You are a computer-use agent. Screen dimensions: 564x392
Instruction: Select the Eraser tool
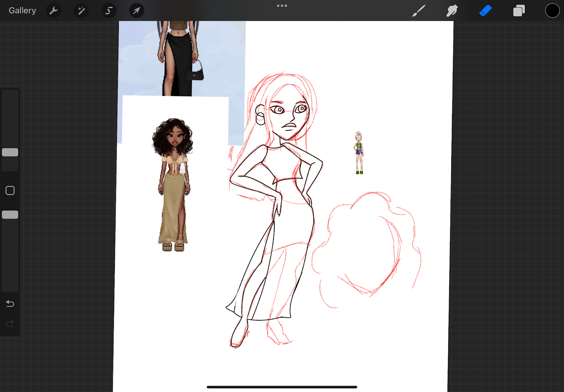pyautogui.click(x=485, y=11)
